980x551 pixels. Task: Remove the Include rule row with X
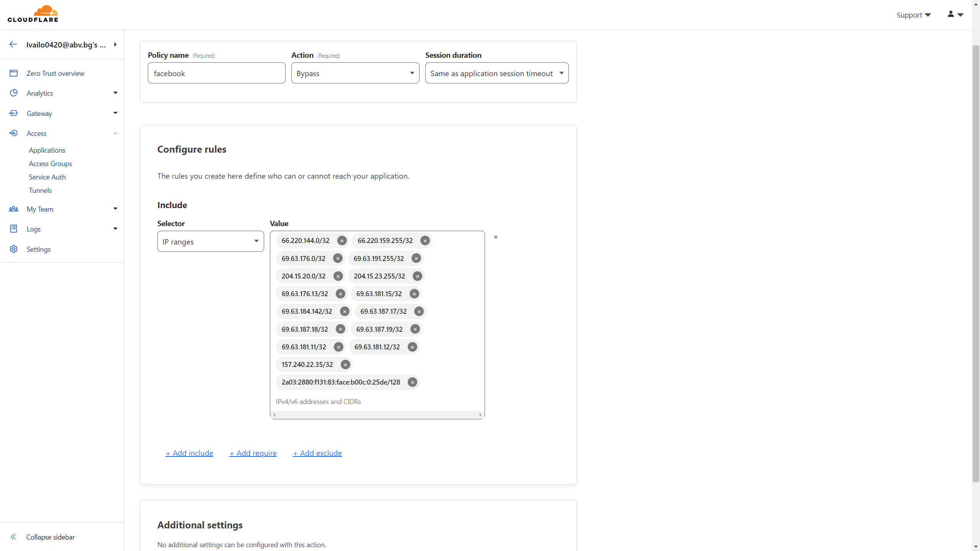496,237
